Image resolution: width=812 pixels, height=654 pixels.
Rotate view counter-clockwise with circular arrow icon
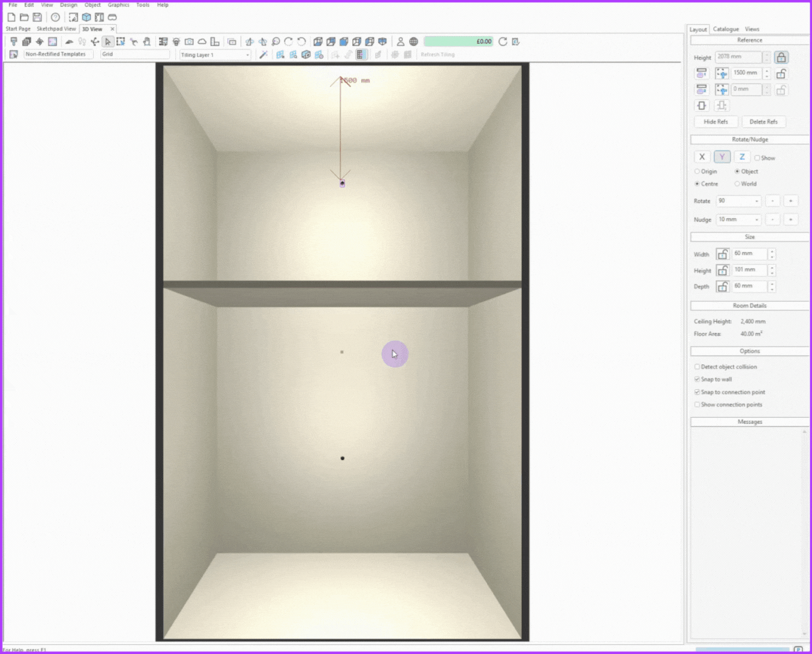pyautogui.click(x=301, y=42)
